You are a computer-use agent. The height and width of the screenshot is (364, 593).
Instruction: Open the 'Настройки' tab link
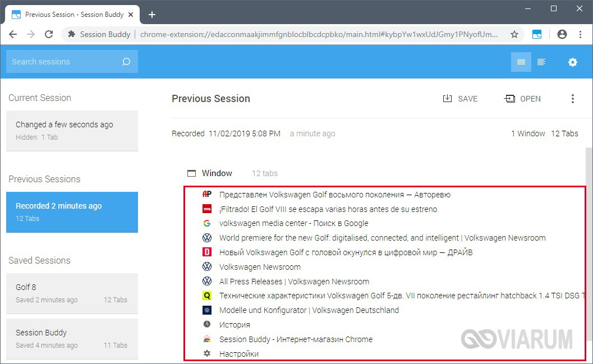[239, 354]
